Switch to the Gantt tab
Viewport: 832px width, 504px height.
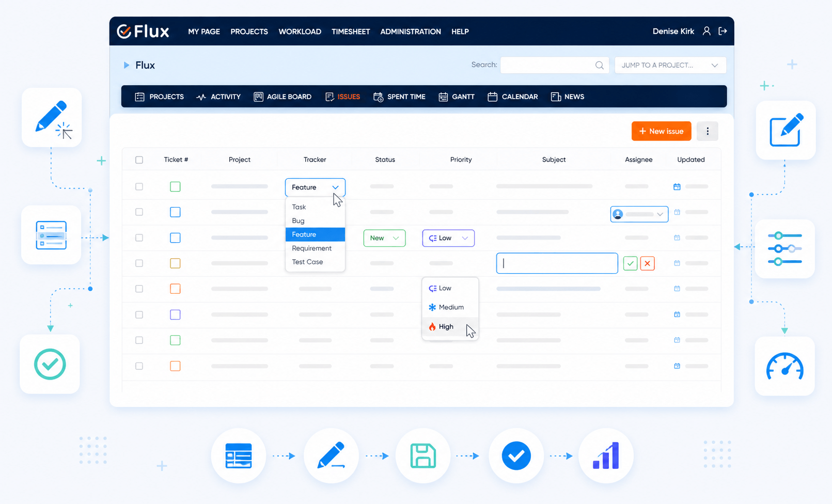tap(457, 97)
